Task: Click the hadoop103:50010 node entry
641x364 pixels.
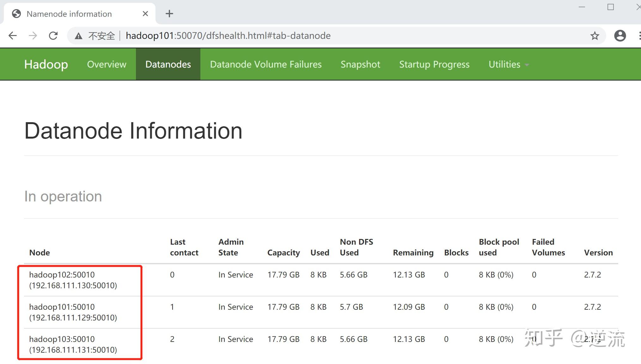Action: click(x=62, y=339)
